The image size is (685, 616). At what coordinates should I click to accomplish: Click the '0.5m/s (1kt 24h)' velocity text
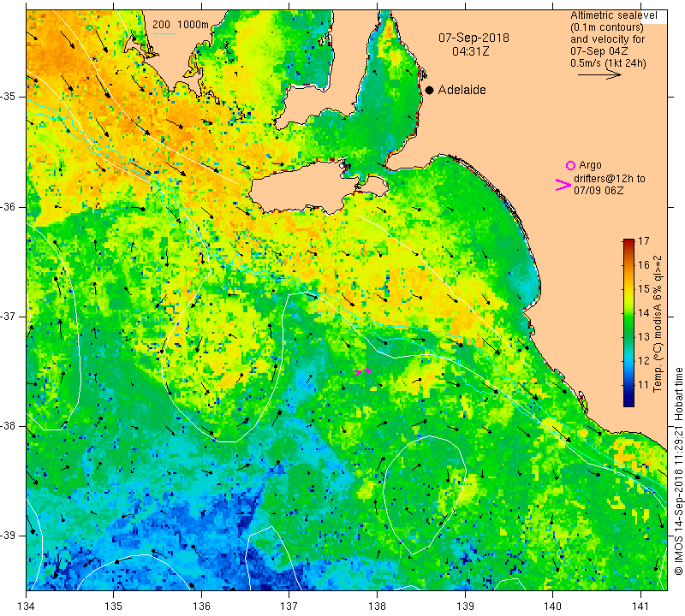point(608,63)
